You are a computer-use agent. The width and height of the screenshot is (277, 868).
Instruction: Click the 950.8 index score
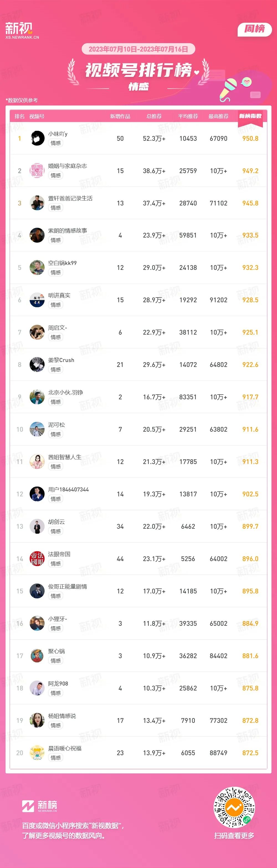click(250, 139)
